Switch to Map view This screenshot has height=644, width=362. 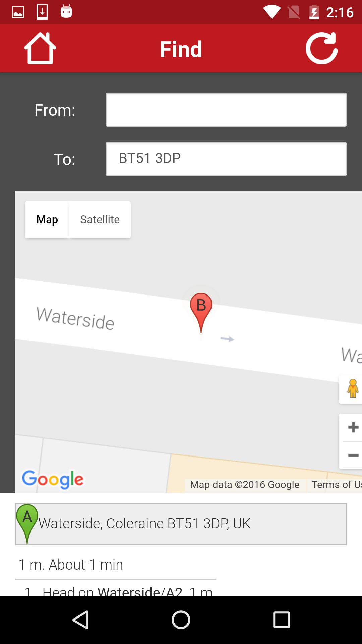47,220
